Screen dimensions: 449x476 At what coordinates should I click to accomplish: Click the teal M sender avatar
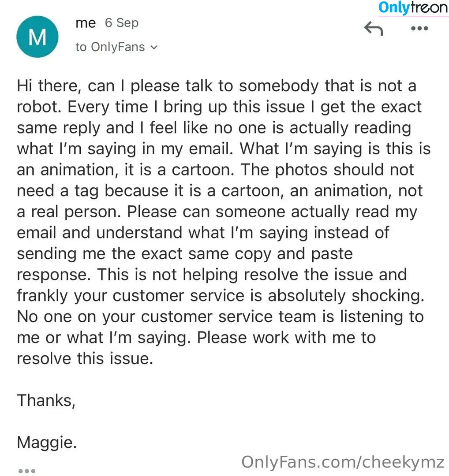(37, 37)
